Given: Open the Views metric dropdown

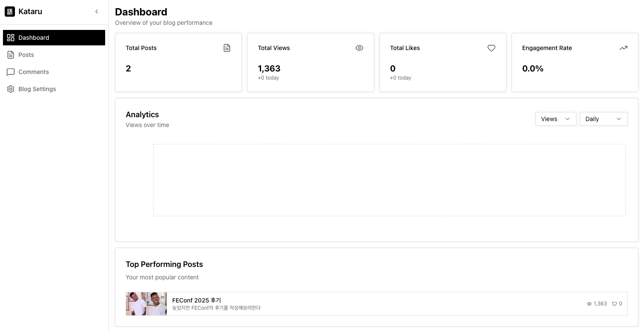Looking at the screenshot, I should tap(556, 119).
